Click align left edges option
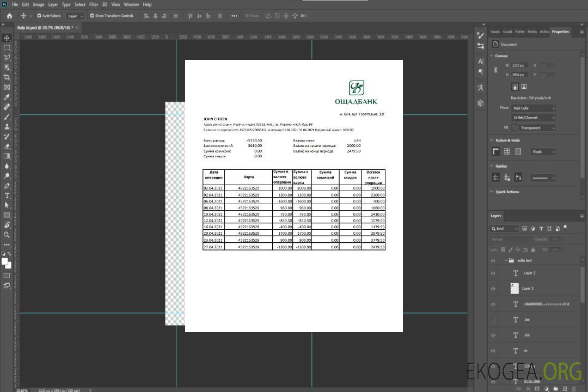Image resolution: width=588 pixels, height=392 pixels. 146,16
